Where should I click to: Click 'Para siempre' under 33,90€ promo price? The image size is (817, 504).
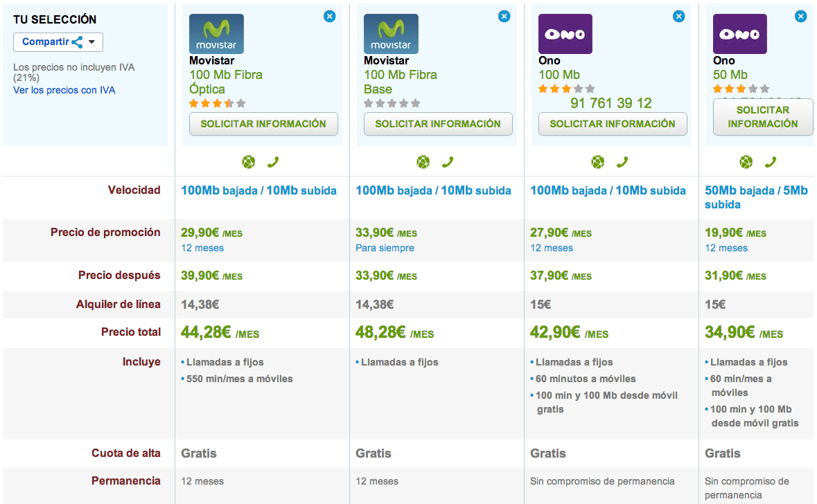point(385,249)
